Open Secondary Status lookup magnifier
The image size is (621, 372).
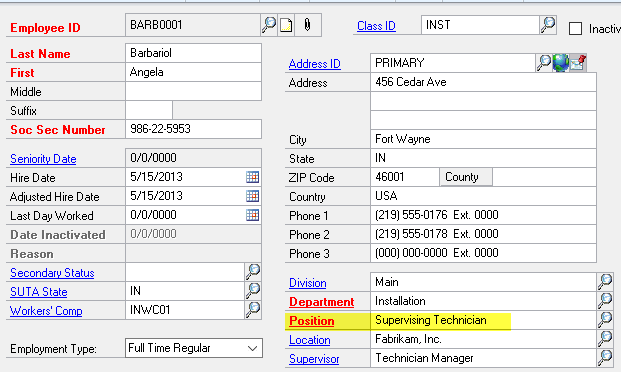click(x=253, y=272)
